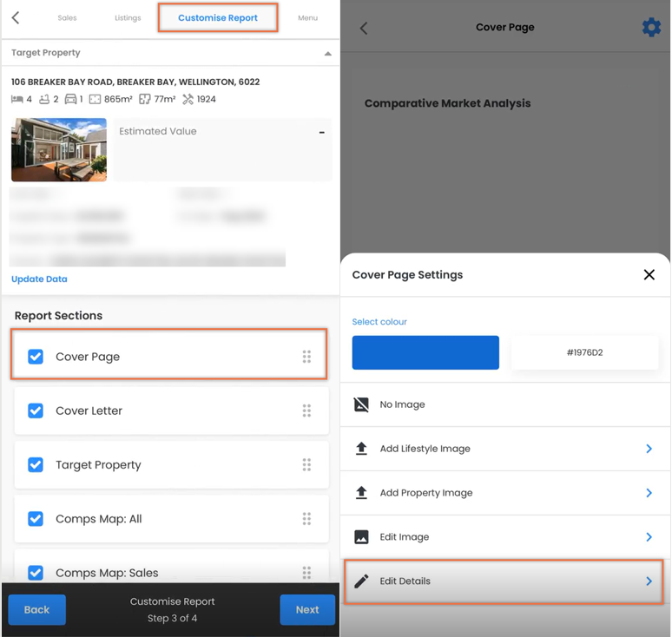This screenshot has width=672, height=637.
Task: Open Cover Page settings gear
Action: click(x=651, y=28)
